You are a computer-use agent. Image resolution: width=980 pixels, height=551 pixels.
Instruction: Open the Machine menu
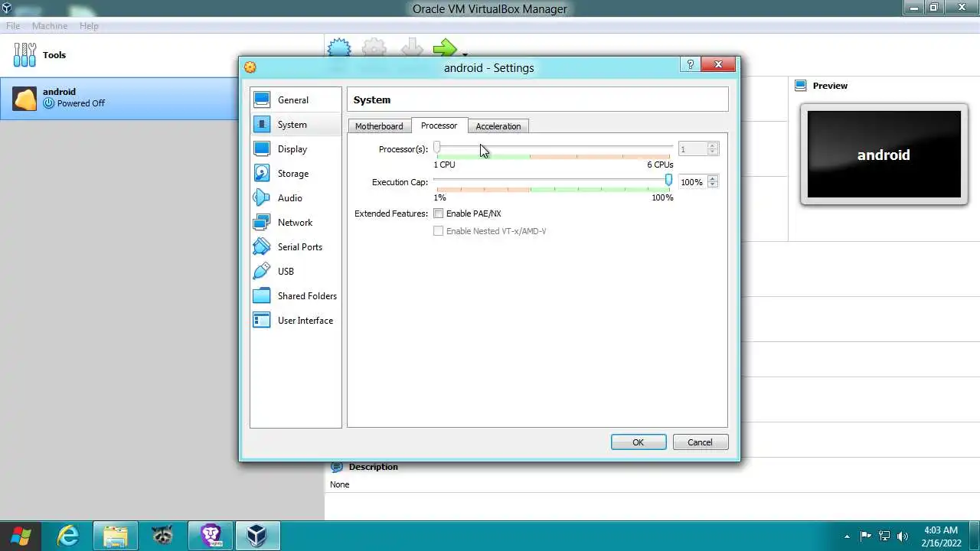click(x=50, y=25)
